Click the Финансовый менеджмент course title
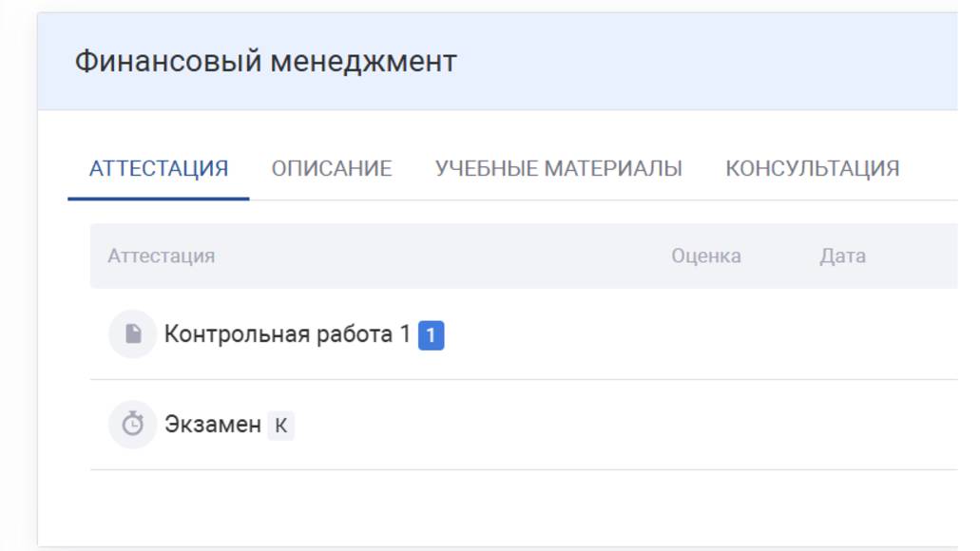980x551 pixels. pyautogui.click(x=266, y=62)
